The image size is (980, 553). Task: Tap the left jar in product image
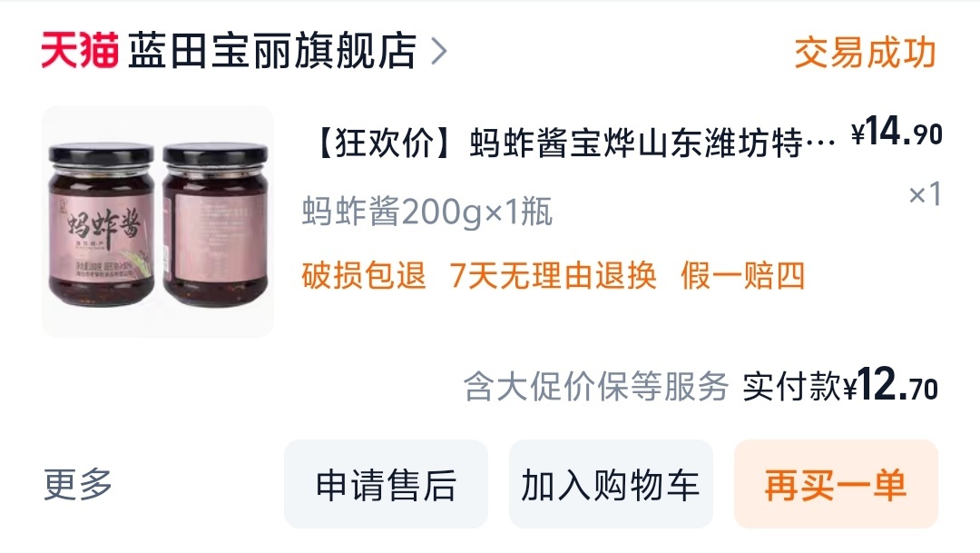click(102, 225)
